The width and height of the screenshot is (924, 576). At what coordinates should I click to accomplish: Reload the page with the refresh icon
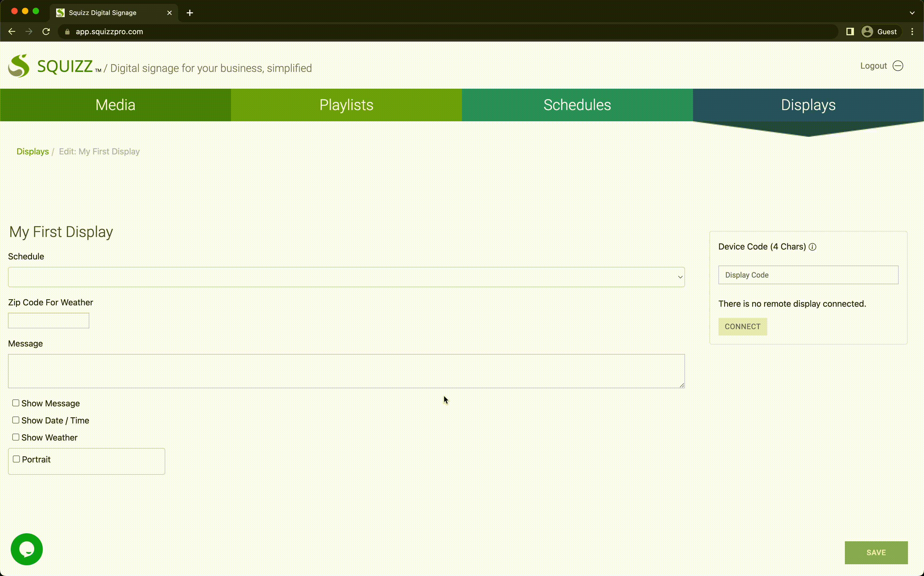pyautogui.click(x=46, y=32)
